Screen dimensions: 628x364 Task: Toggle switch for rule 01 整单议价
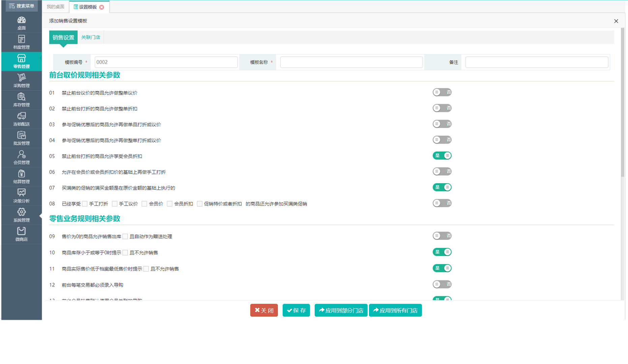point(442,92)
